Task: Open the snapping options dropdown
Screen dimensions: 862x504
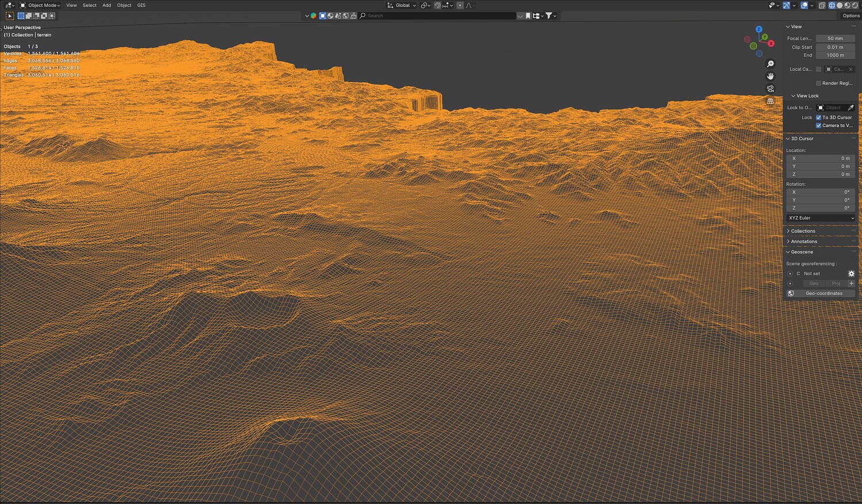Action: [x=447, y=5]
